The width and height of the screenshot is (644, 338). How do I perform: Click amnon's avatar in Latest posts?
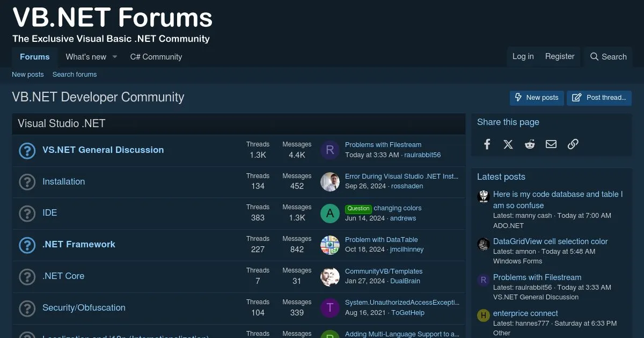pos(484,244)
